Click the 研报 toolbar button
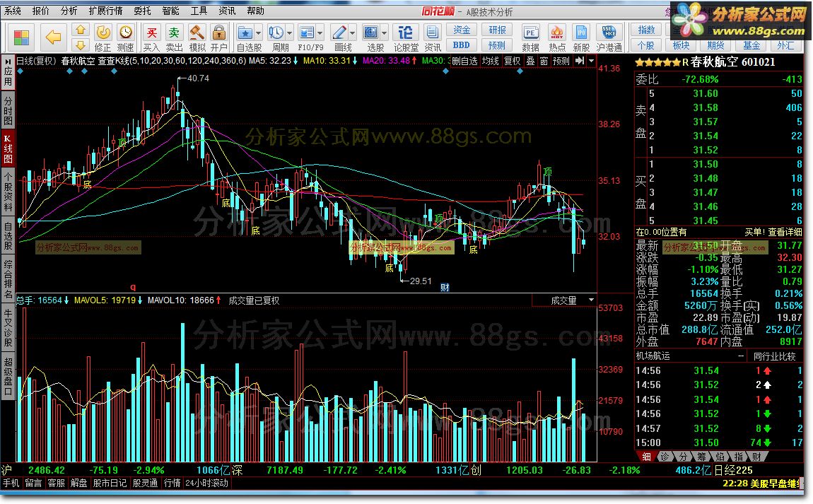813x504 pixels. tap(497, 30)
